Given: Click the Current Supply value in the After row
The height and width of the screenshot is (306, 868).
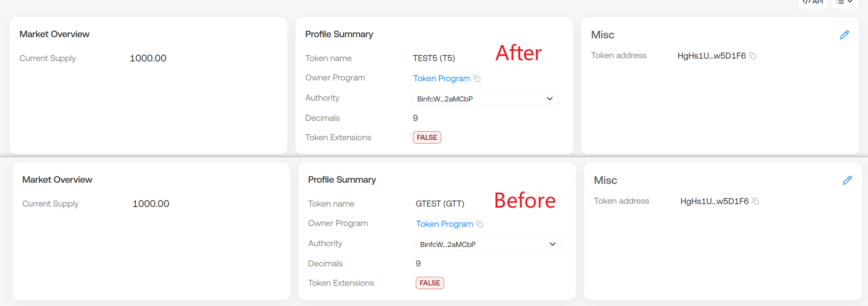Looking at the screenshot, I should tap(148, 58).
